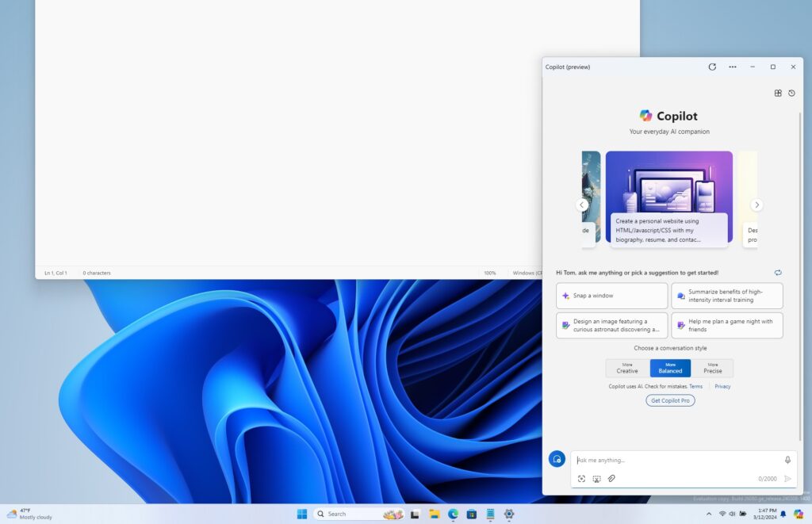812x524 pixels.
Task: Refresh suggestions using the blue arrows icon
Action: (778, 272)
